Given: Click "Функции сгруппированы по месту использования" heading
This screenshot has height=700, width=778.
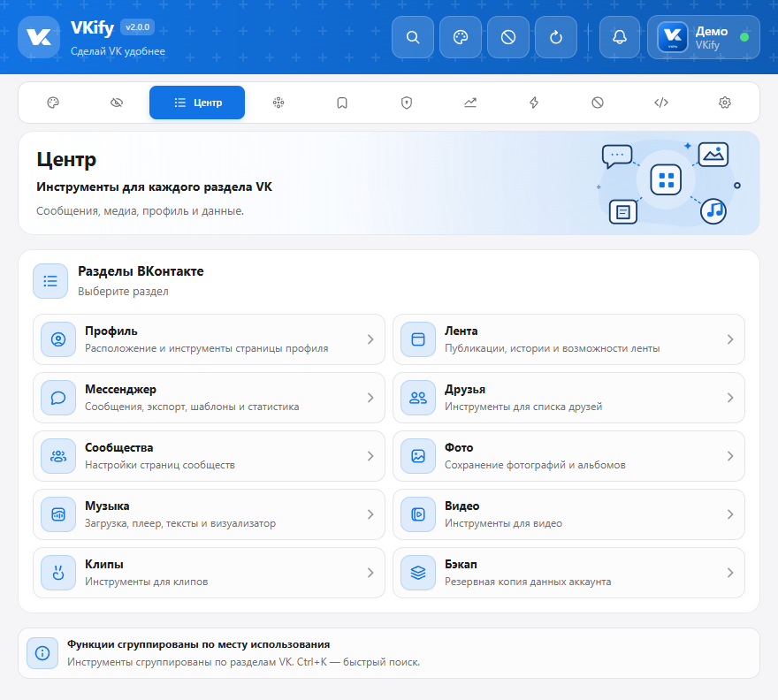Looking at the screenshot, I should point(198,644).
